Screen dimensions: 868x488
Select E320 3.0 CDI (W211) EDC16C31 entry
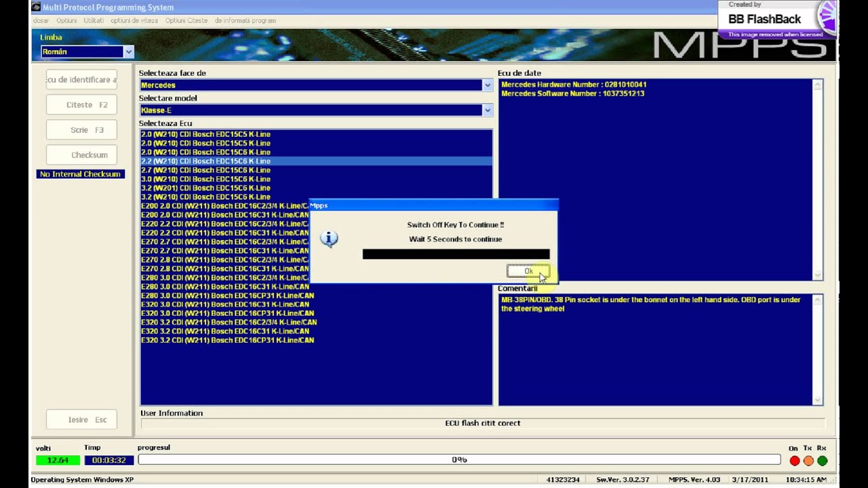(316, 304)
